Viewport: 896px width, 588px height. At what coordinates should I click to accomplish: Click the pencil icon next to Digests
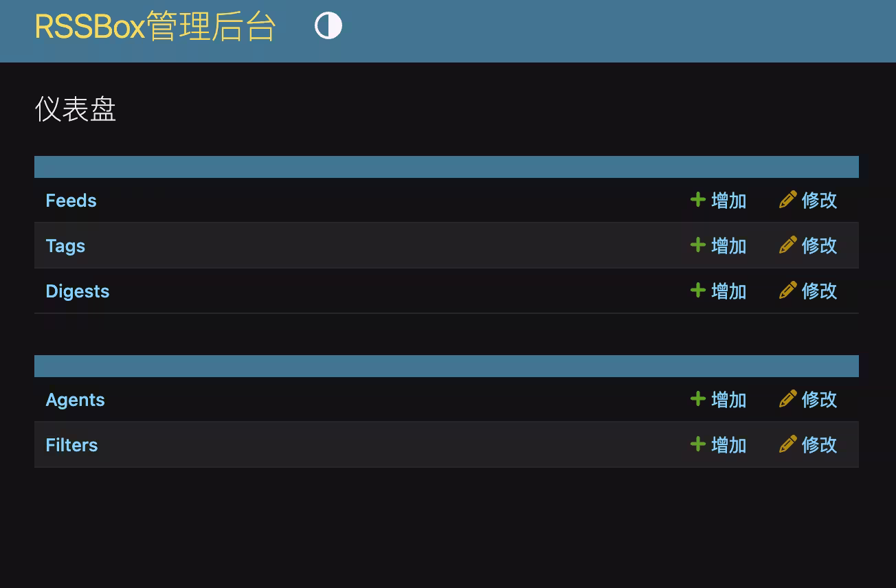click(787, 291)
